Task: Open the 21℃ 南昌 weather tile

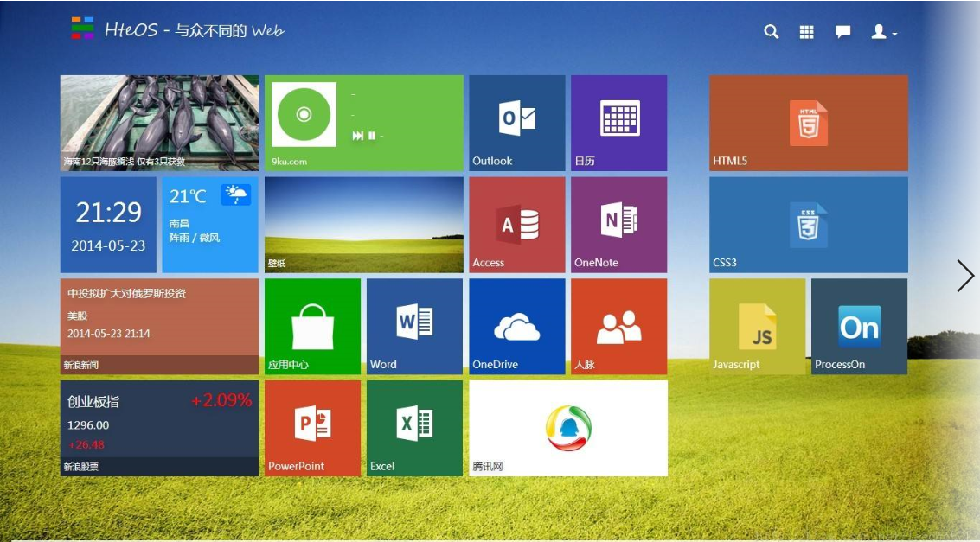Action: point(210,225)
